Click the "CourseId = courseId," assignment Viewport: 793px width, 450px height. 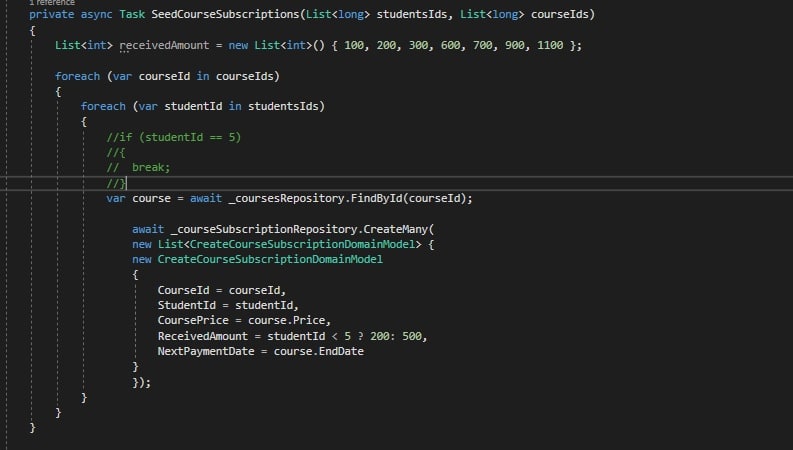click(x=222, y=290)
